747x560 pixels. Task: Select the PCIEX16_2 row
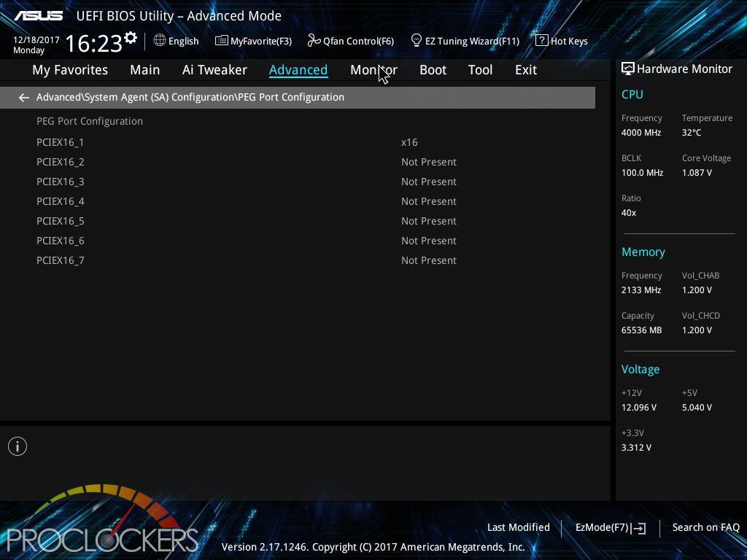point(298,162)
